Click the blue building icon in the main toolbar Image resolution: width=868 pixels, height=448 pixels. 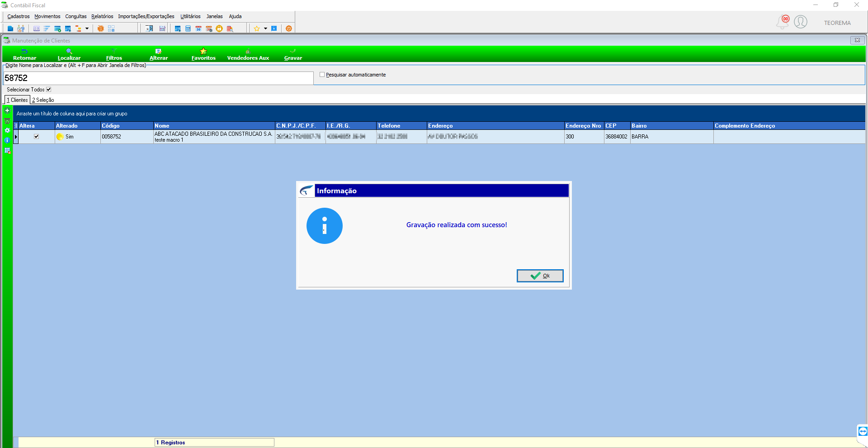10,29
